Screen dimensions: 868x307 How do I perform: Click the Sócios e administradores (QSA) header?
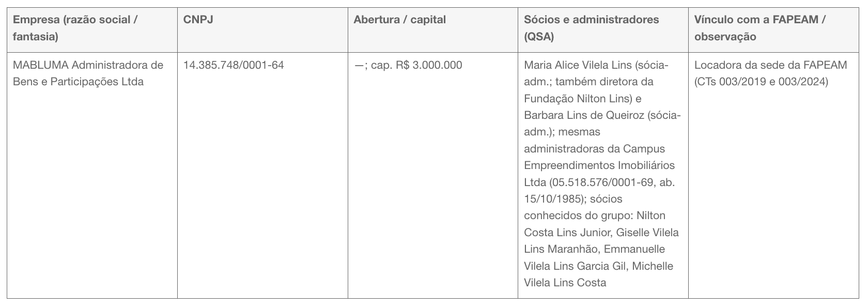[x=592, y=28]
